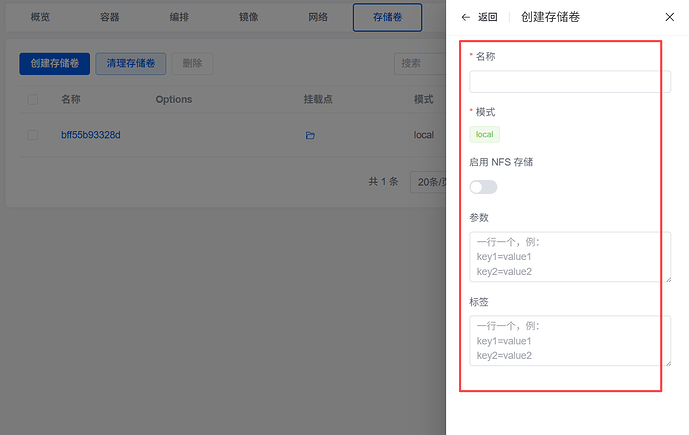Click into the 名称 input field

click(570, 82)
